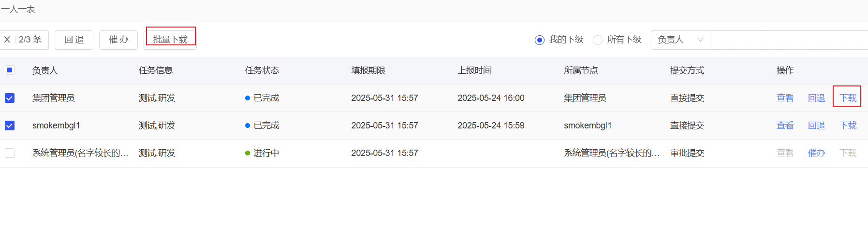Click 回退 link in smokembgl1 row

(x=816, y=126)
